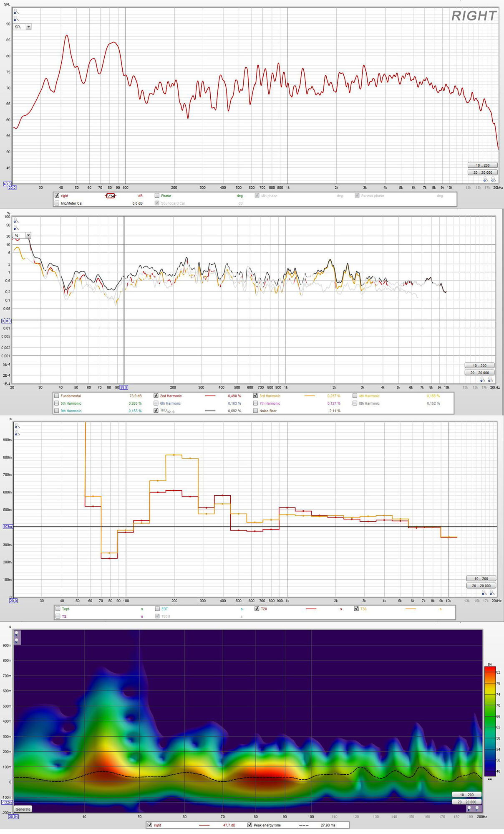
Task: Uncheck the 3rd Harmonic checkbox
Action: (256, 395)
